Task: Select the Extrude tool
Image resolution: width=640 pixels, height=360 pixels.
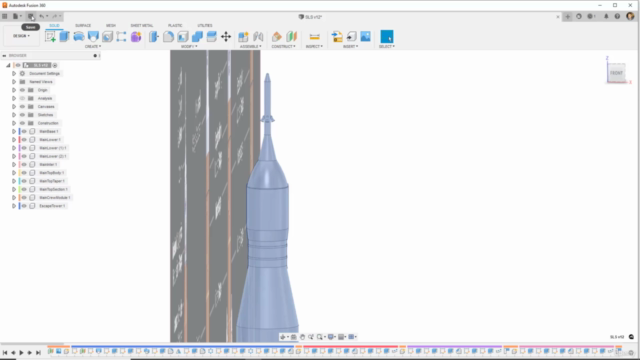Action: click(x=64, y=36)
